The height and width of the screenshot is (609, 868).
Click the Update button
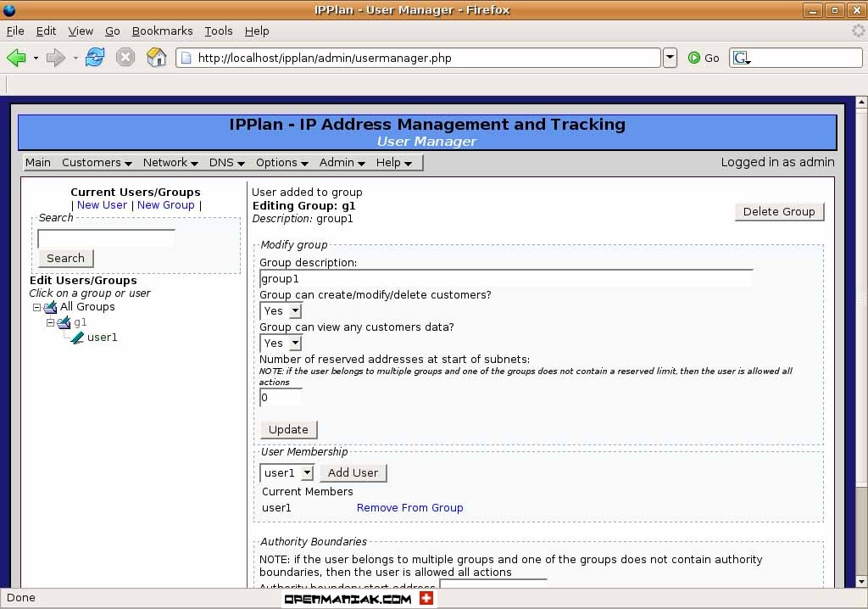288,429
